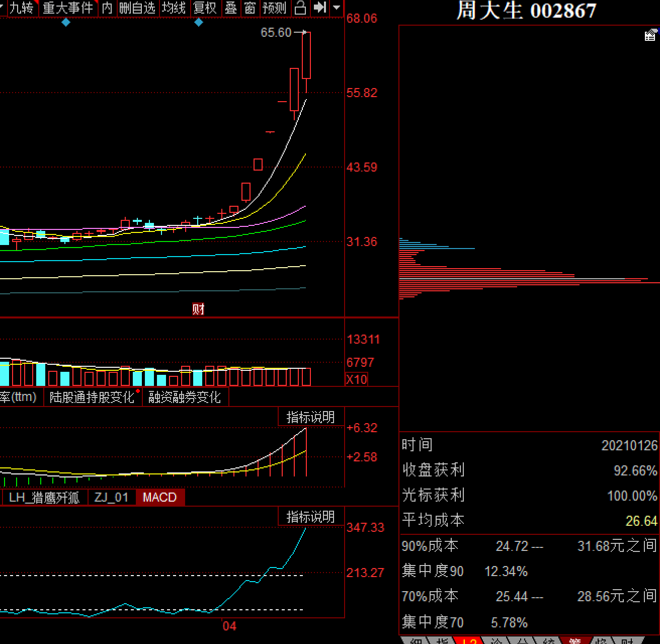Open the 复权 price adjustment option
This screenshot has height=644, width=660.
[205, 8]
